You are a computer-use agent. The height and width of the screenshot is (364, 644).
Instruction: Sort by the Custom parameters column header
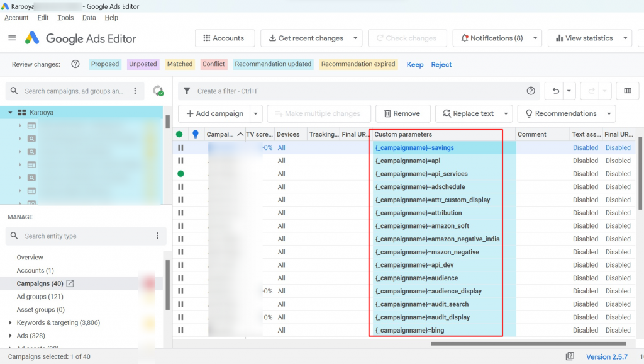tap(443, 134)
